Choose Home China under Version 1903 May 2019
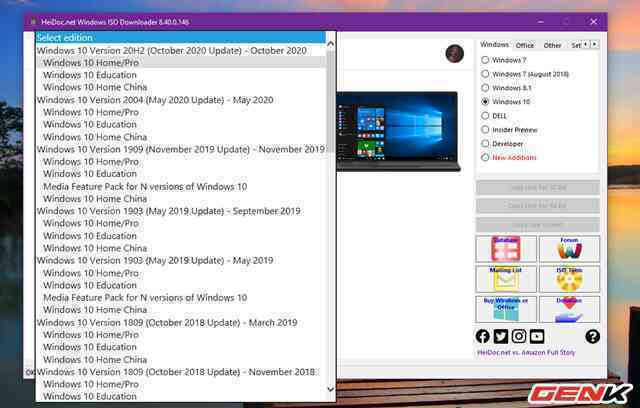Image resolution: width=640 pixels, height=408 pixels. point(181,310)
